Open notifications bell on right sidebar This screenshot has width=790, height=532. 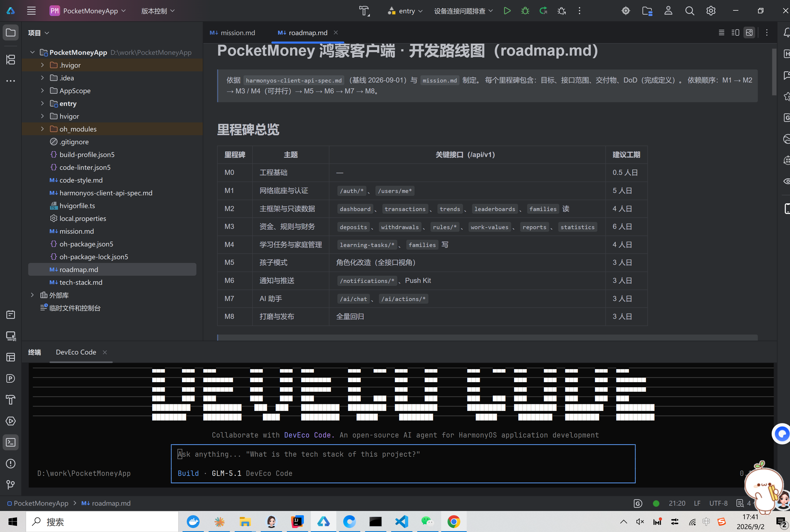[787, 32]
